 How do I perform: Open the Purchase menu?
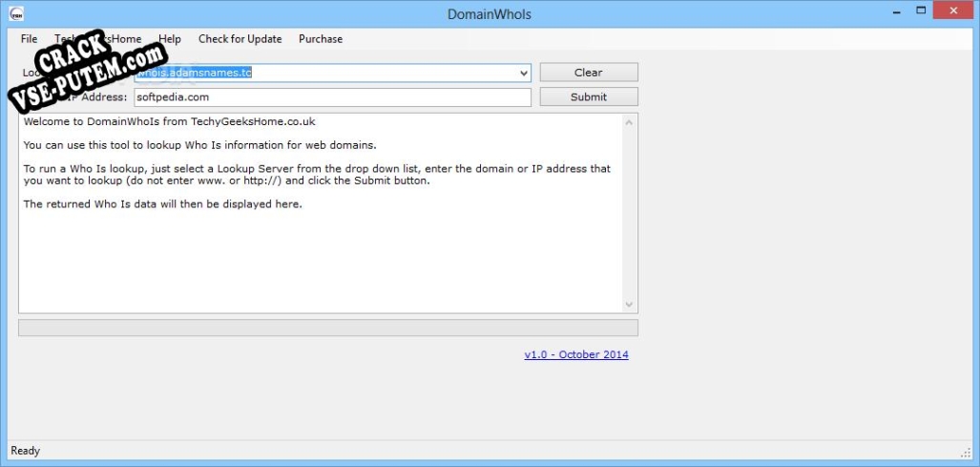tap(321, 39)
